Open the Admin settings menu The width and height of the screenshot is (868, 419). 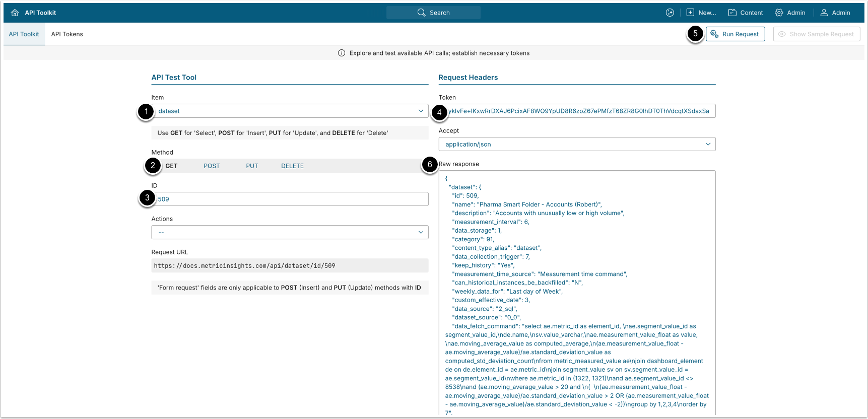[x=790, y=13]
